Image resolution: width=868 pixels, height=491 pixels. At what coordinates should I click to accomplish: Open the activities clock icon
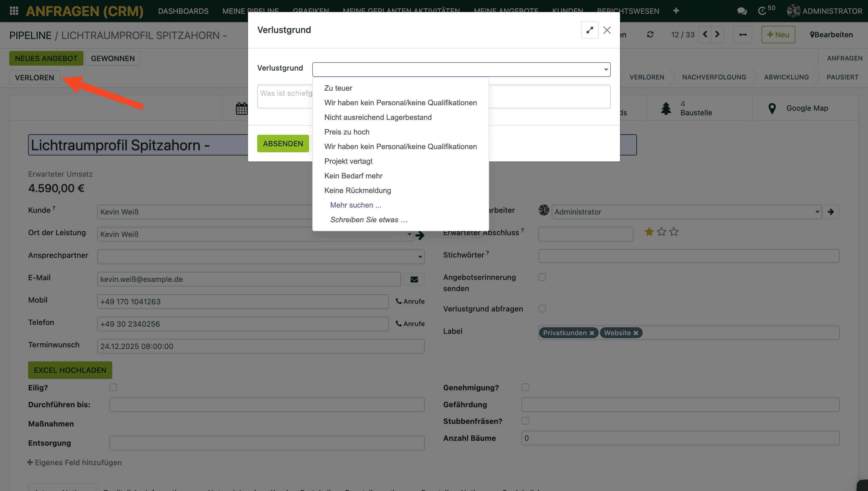point(762,11)
